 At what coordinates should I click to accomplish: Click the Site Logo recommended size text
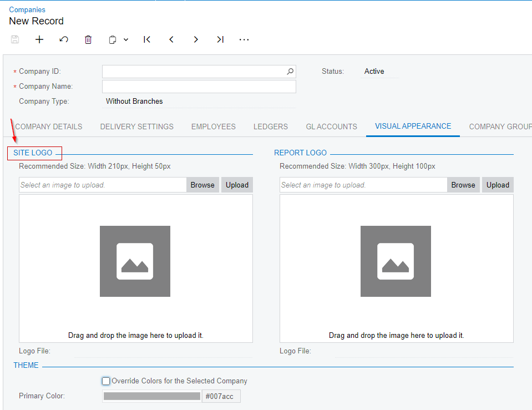95,166
